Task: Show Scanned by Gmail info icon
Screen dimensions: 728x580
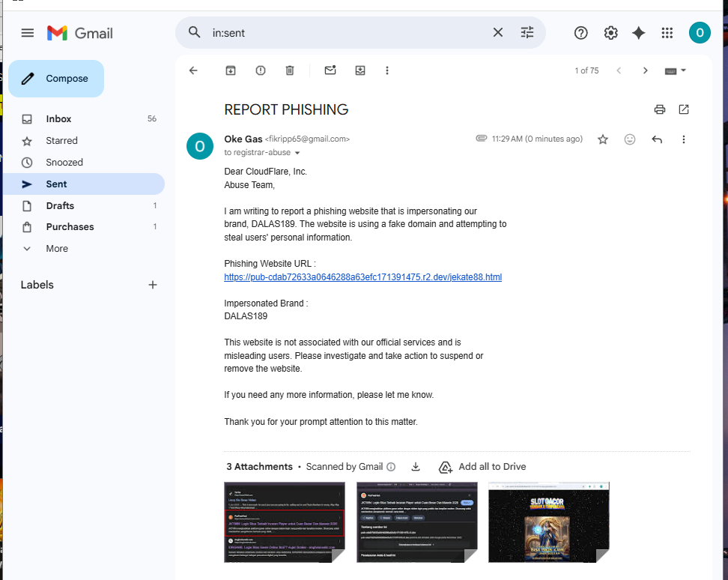Action: tap(391, 467)
